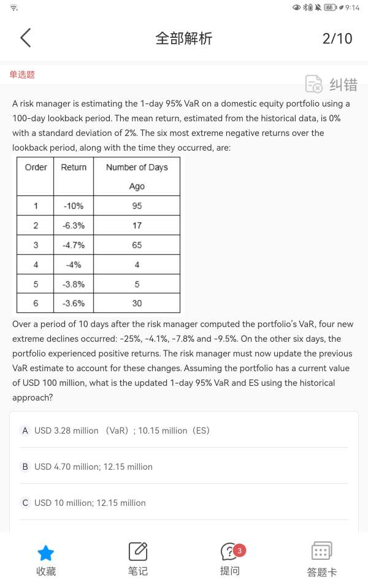The height and width of the screenshot is (588, 368).
Task: Tap the 纠错 error report icon
Action: pyautogui.click(x=314, y=84)
